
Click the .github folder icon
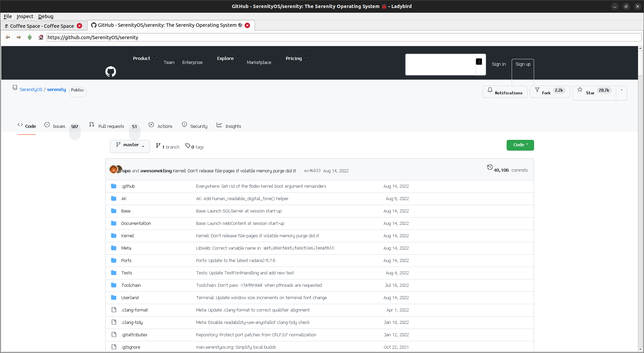[x=114, y=186]
